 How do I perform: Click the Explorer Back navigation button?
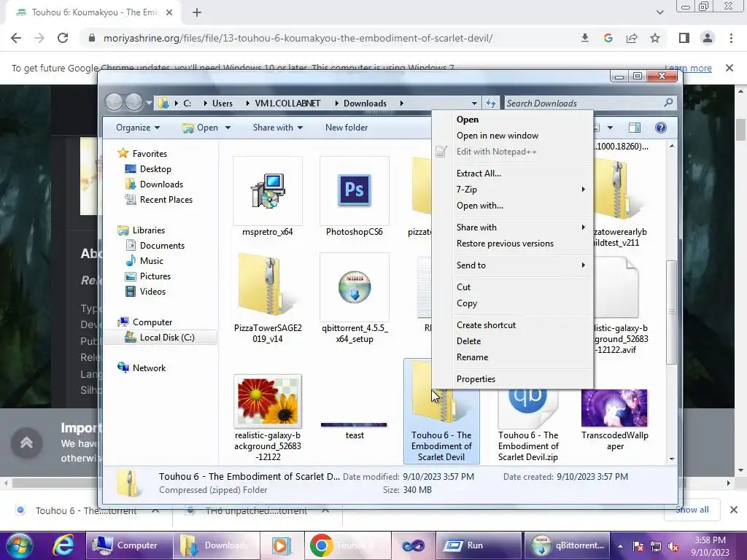pyautogui.click(x=115, y=102)
